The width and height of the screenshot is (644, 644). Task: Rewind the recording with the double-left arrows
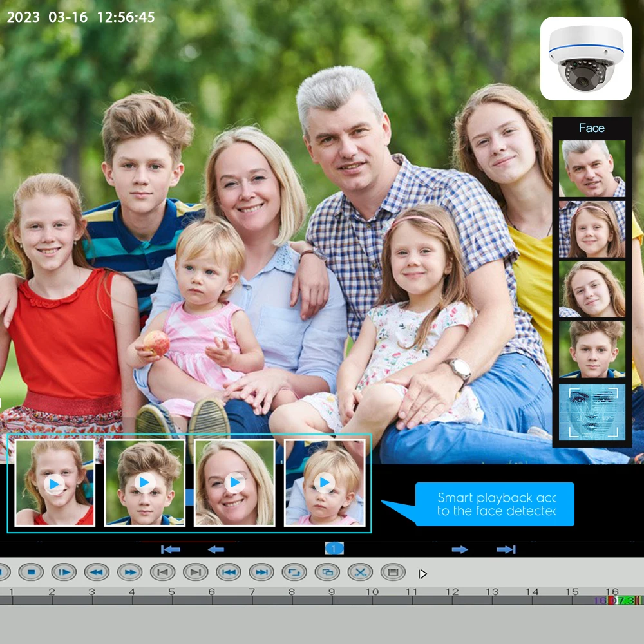coord(97,572)
